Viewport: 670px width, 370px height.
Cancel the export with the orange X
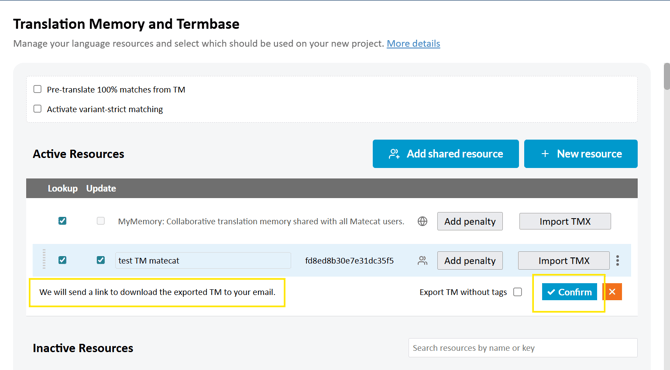612,292
